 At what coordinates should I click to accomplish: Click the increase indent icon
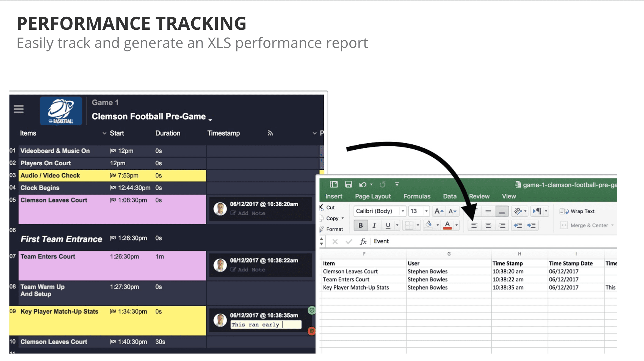point(531,225)
